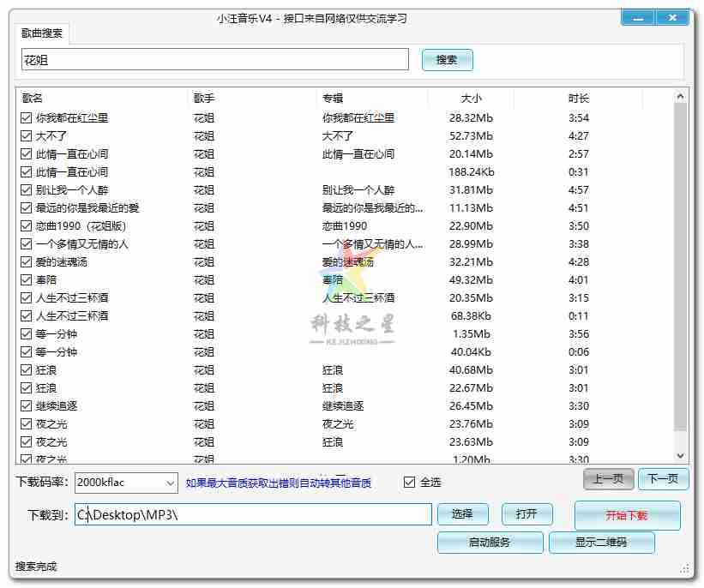The height and width of the screenshot is (588, 704).
Task: Click the 选择 folder select button
Action: click(x=462, y=514)
